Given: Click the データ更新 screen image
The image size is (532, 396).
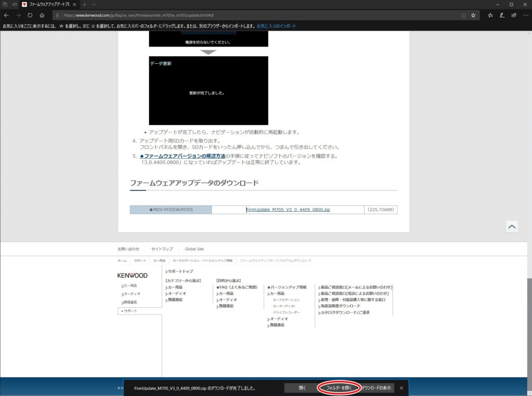Looking at the screenshot, I should (208, 90).
